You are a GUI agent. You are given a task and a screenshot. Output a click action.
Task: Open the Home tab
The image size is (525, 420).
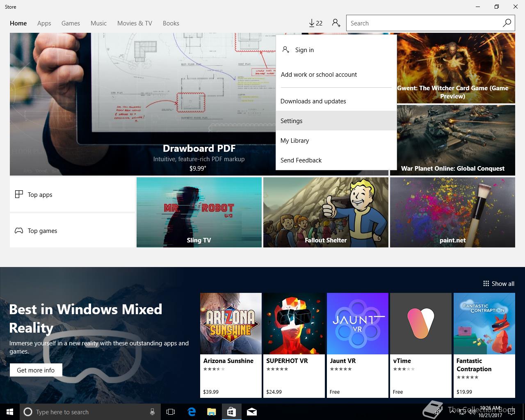[18, 23]
